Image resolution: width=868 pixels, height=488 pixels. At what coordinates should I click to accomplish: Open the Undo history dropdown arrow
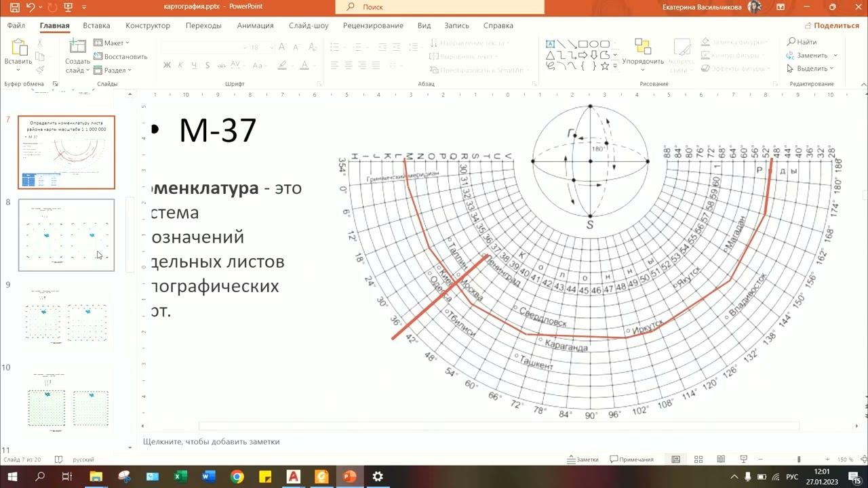pyautogui.click(x=39, y=7)
